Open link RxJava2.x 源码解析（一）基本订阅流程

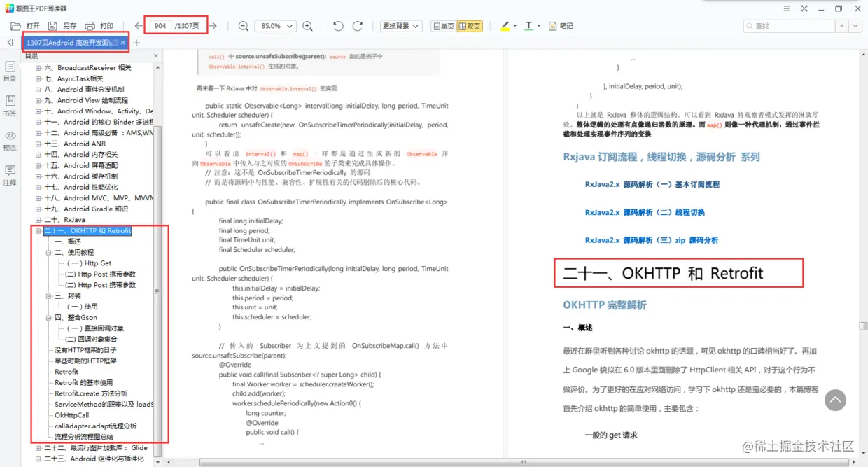[x=652, y=185]
